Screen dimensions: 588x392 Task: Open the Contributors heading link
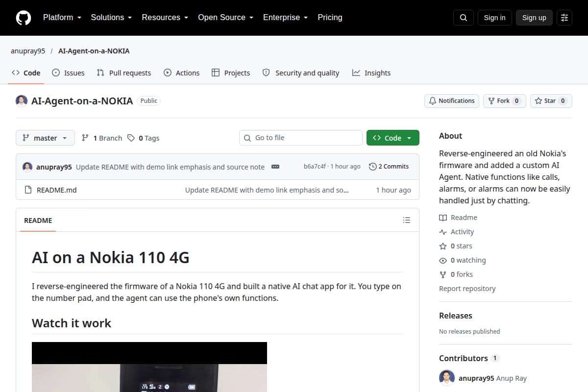point(468,358)
